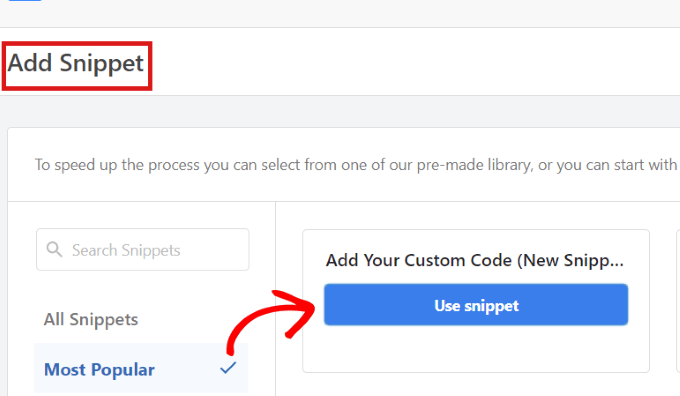Click the Add Snippet page heading

(x=76, y=64)
